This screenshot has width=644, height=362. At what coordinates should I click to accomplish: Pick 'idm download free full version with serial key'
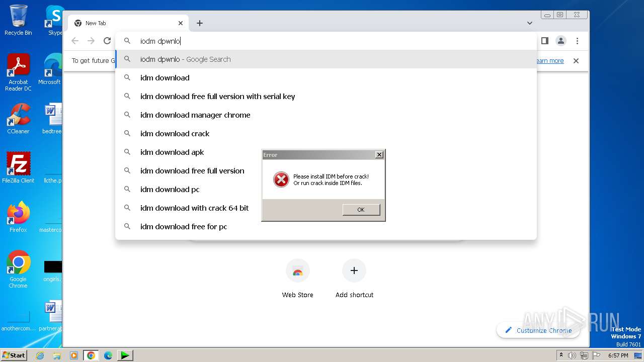pyautogui.click(x=326, y=97)
